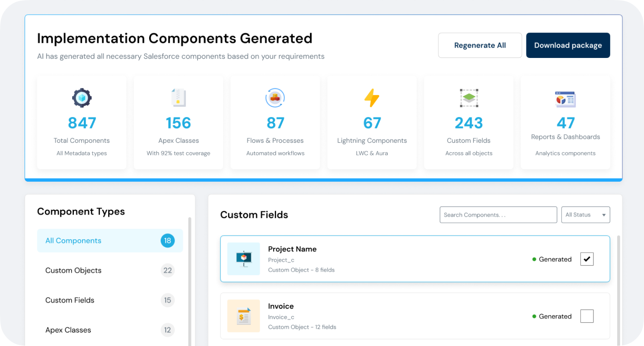The image size is (644, 346).
Task: Click the Invoice document icon
Action: (x=244, y=316)
